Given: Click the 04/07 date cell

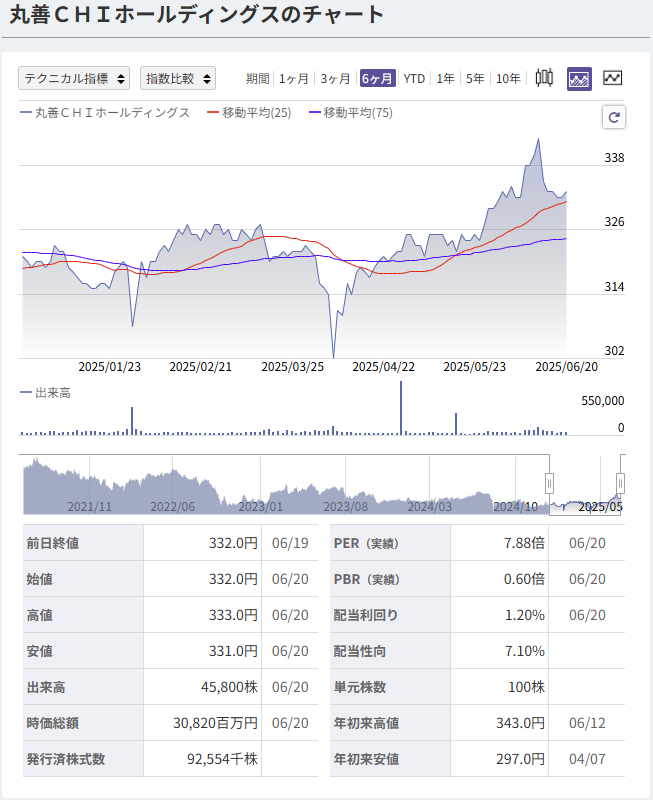Looking at the screenshot, I should click(x=587, y=759).
